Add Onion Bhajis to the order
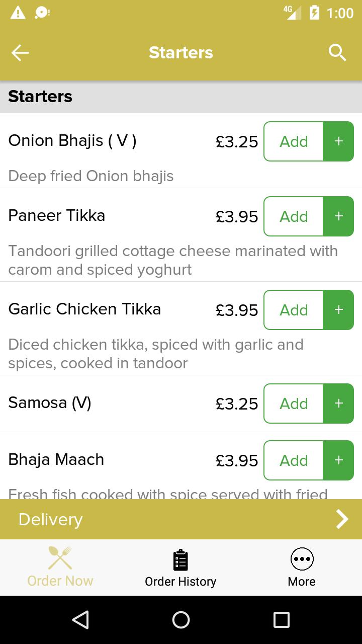 294,141
